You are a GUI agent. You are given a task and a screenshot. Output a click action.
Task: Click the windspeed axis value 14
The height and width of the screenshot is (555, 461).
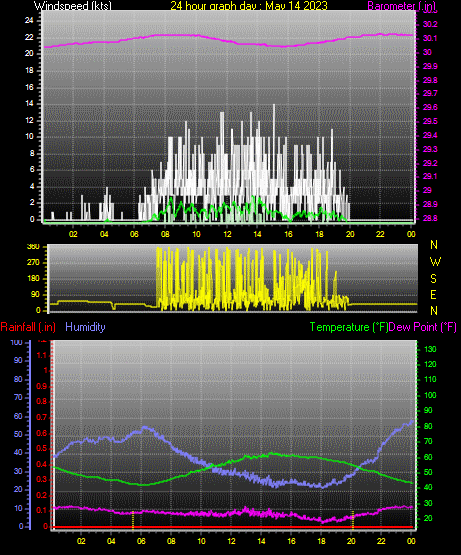coord(29,103)
